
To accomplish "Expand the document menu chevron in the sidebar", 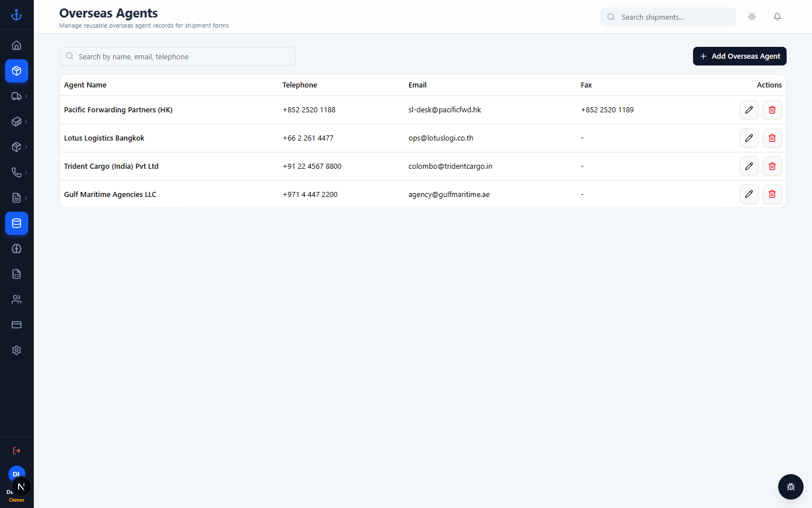I will [x=26, y=198].
